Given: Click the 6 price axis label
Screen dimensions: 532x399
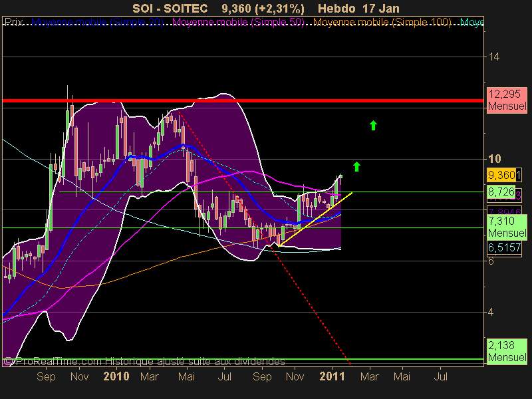Looking at the screenshot, I should point(491,261).
